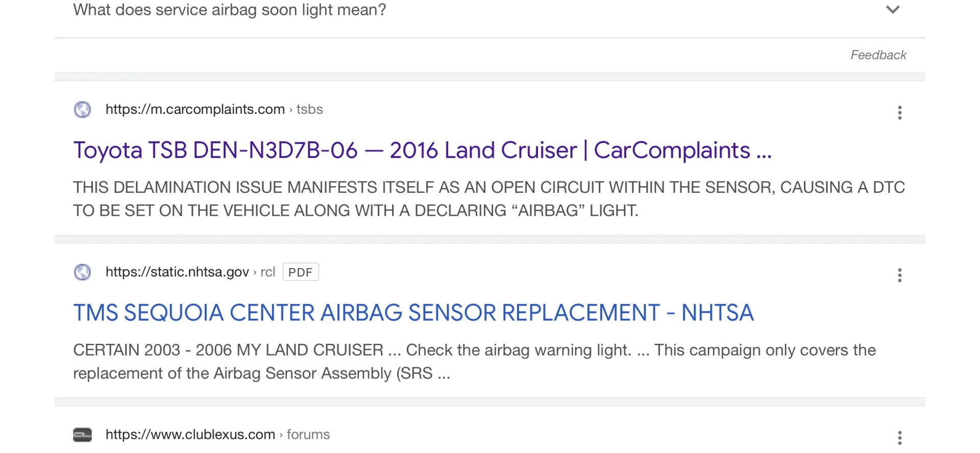Open the Toyota TSB DEN-N3D7B-06 result title
980x453 pixels.
pyautogui.click(x=422, y=150)
